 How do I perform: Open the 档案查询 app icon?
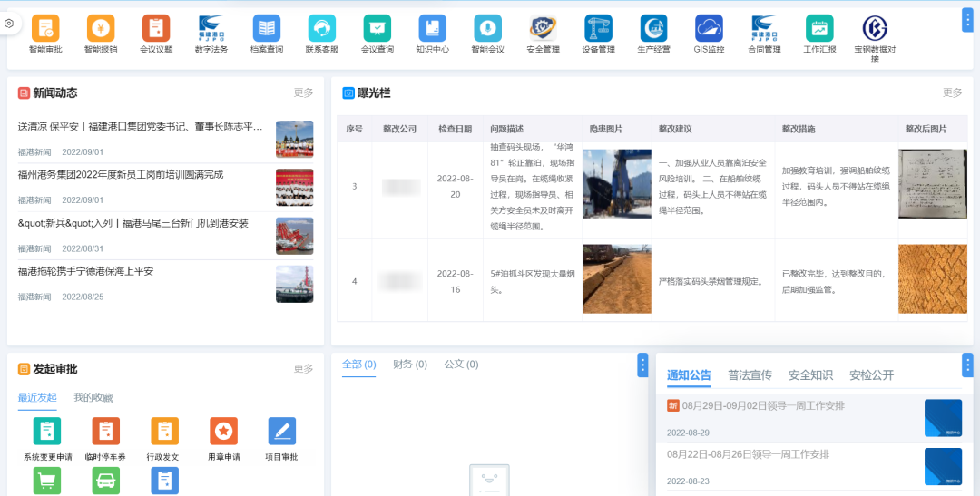click(267, 28)
